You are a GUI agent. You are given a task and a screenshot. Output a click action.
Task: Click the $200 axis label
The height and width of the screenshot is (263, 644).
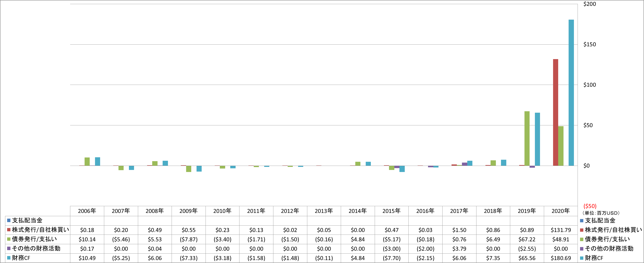pos(589,4)
